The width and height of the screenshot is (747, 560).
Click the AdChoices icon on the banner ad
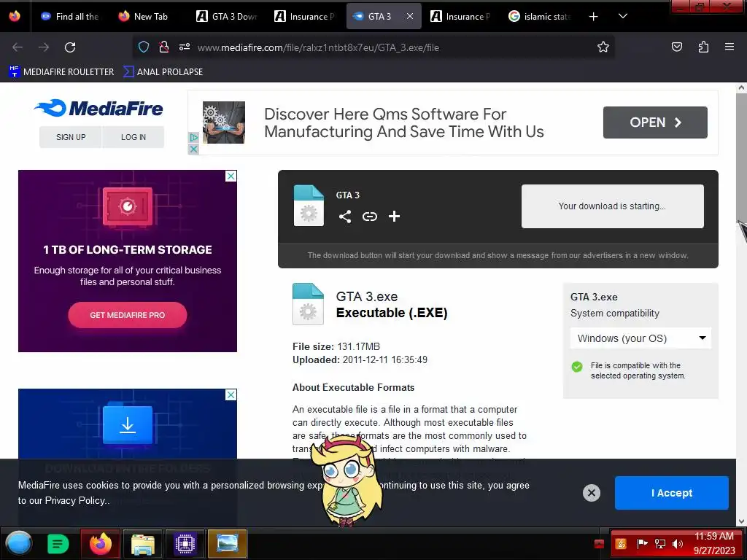(x=193, y=137)
